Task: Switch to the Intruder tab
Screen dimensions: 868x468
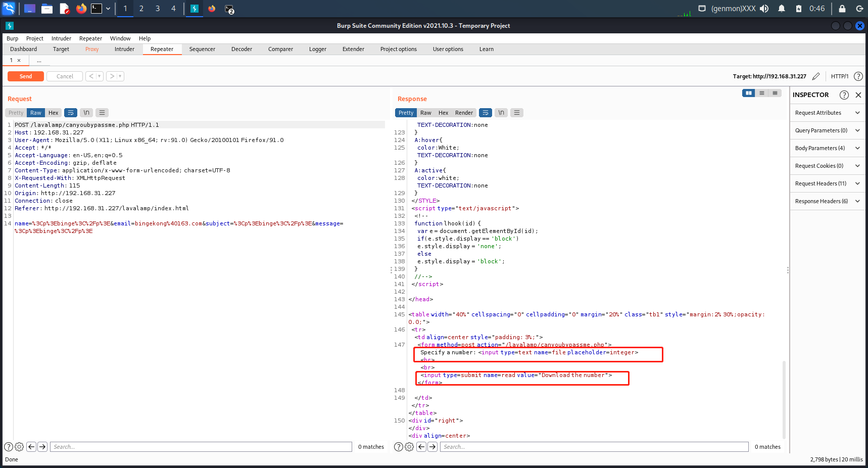Action: [x=124, y=49]
